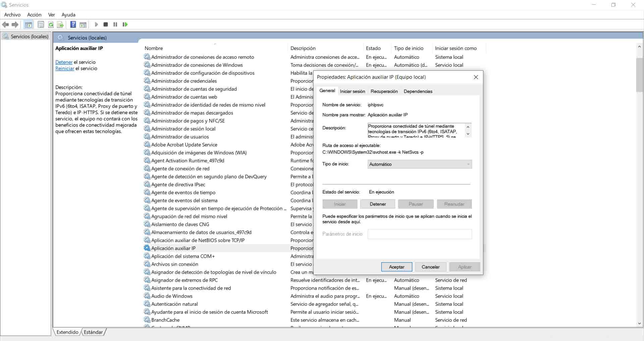This screenshot has height=341, width=644.
Task: Click the Pause service icon in toolbar
Action: [x=115, y=24]
